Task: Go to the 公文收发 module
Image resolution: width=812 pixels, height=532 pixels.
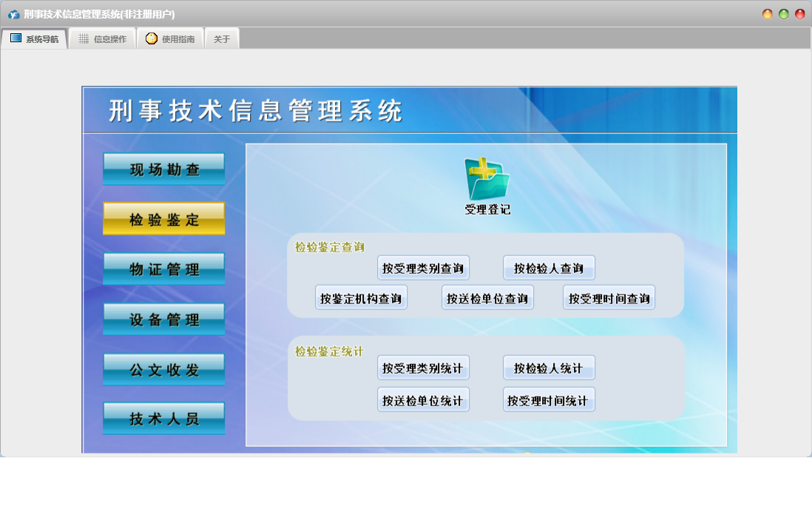Action: click(x=164, y=370)
